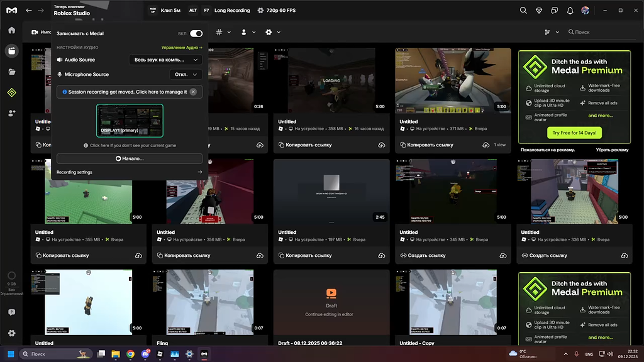Toggle the 'Записывать с Medal' switch

(196, 33)
